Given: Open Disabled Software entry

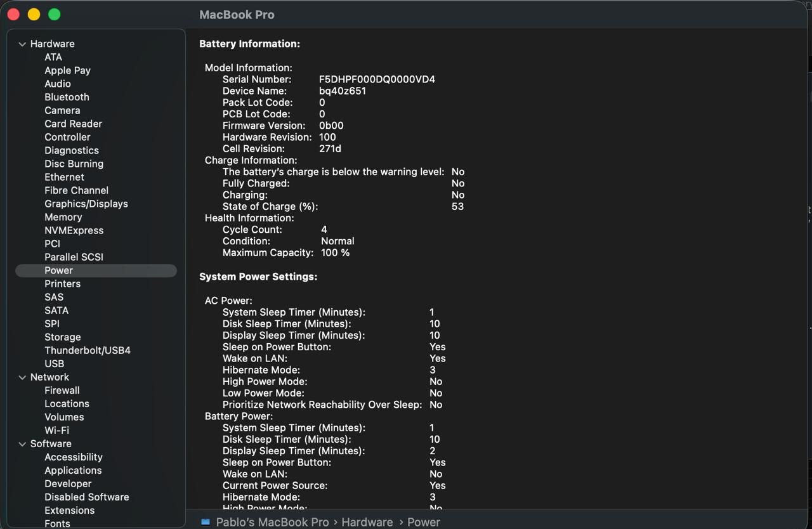Looking at the screenshot, I should 86,497.
